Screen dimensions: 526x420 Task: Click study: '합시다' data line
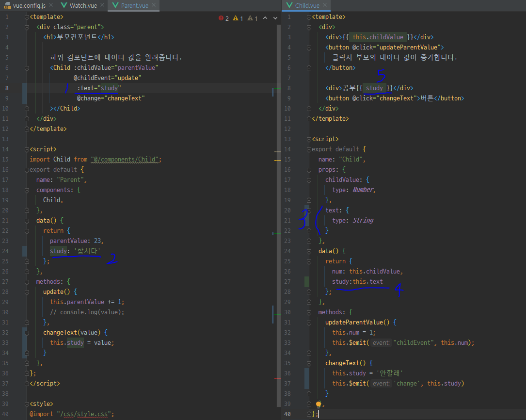(x=75, y=251)
